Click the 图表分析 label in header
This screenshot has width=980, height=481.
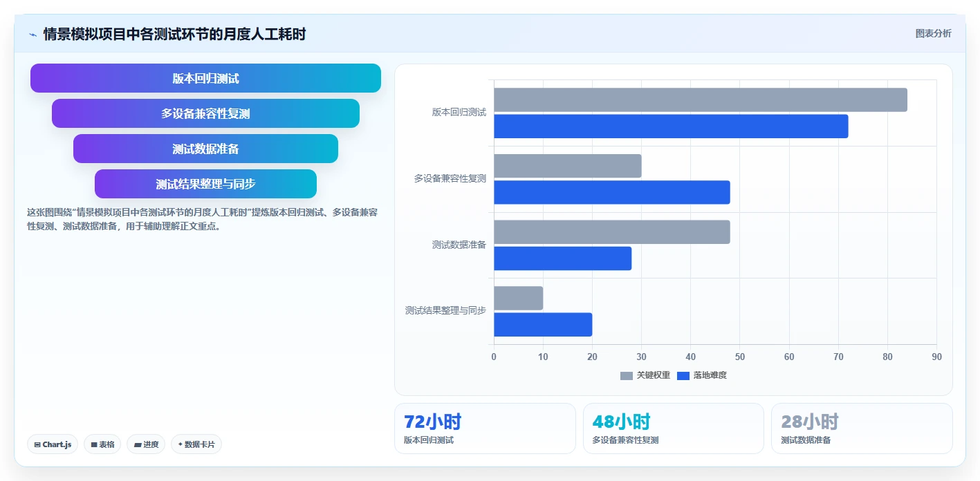click(933, 33)
